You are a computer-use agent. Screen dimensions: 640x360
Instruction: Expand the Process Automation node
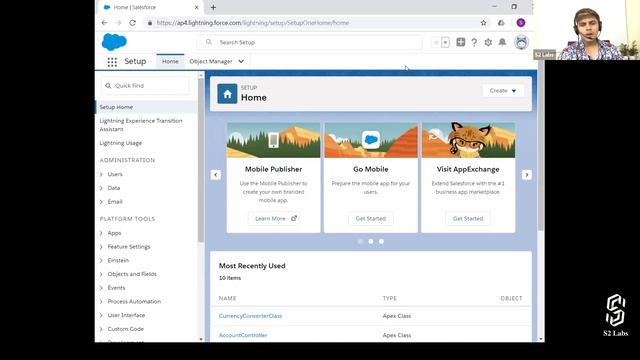[x=101, y=302]
